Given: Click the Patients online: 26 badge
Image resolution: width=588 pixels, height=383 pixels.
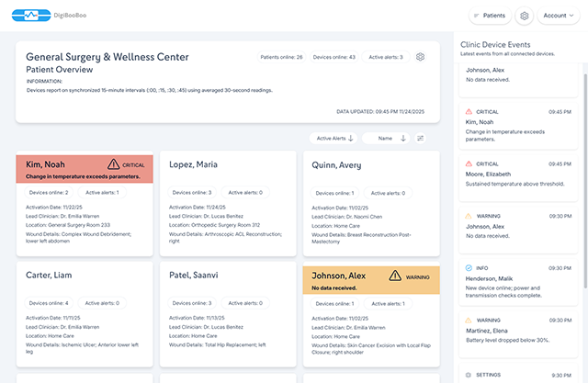Looking at the screenshot, I should point(281,57).
